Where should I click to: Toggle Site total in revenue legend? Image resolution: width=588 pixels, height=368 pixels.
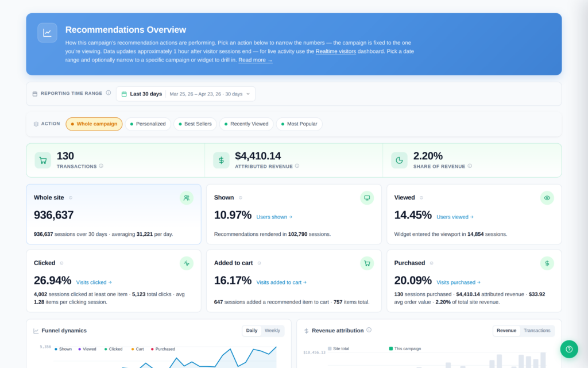pos(339,348)
